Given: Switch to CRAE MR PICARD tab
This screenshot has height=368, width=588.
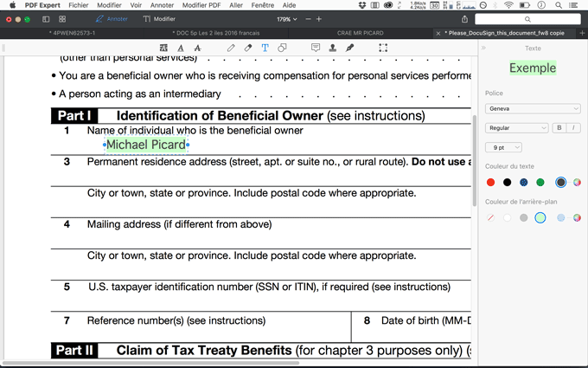Looking at the screenshot, I should click(360, 33).
